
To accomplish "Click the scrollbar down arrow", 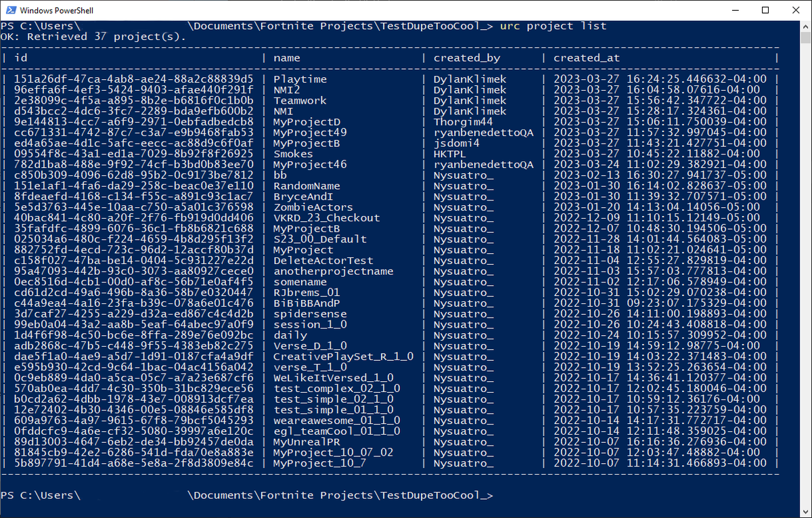I will point(805,511).
